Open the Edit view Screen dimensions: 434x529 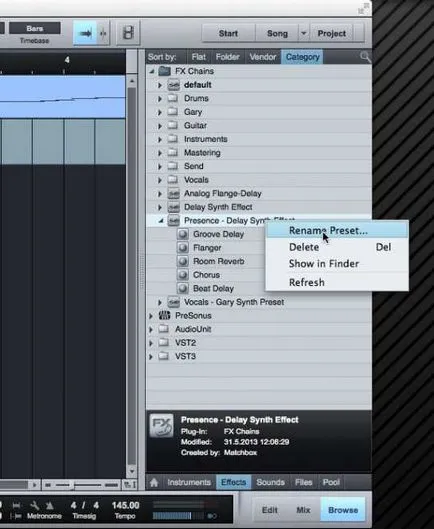(x=270, y=510)
